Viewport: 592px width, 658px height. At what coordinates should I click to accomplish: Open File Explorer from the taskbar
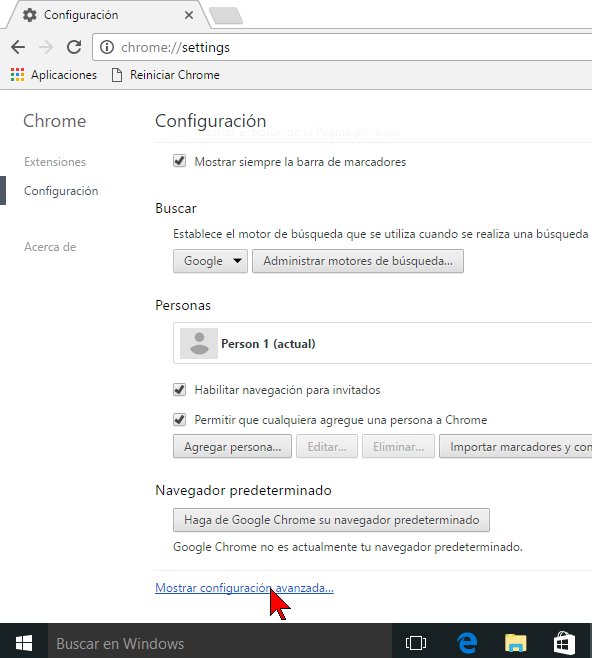pyautogui.click(x=516, y=643)
